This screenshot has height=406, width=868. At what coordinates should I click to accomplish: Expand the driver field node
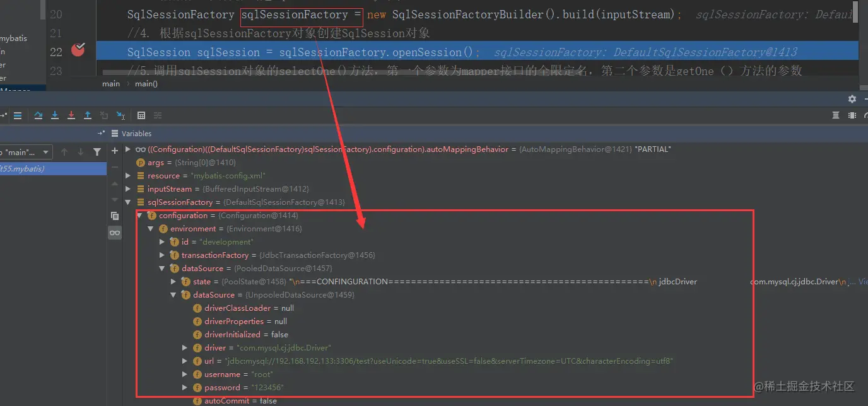tap(185, 348)
